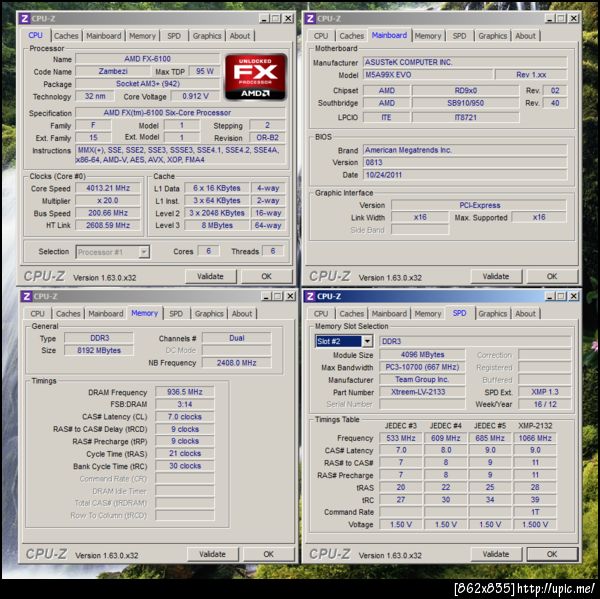This screenshot has height=599, width=600.
Task: Click the NB Frequency value 2408.0 MHz
Action: 236,363
